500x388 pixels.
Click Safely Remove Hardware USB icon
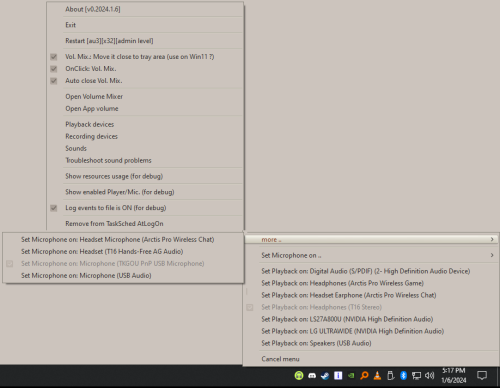click(x=390, y=376)
